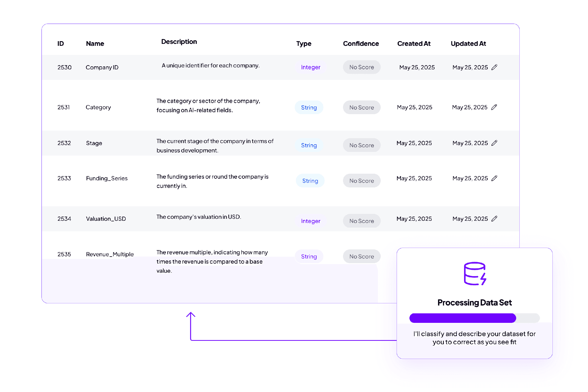Screen dimensions: 588x392
Task: Click the No Score badge for Stage
Action: tap(362, 145)
